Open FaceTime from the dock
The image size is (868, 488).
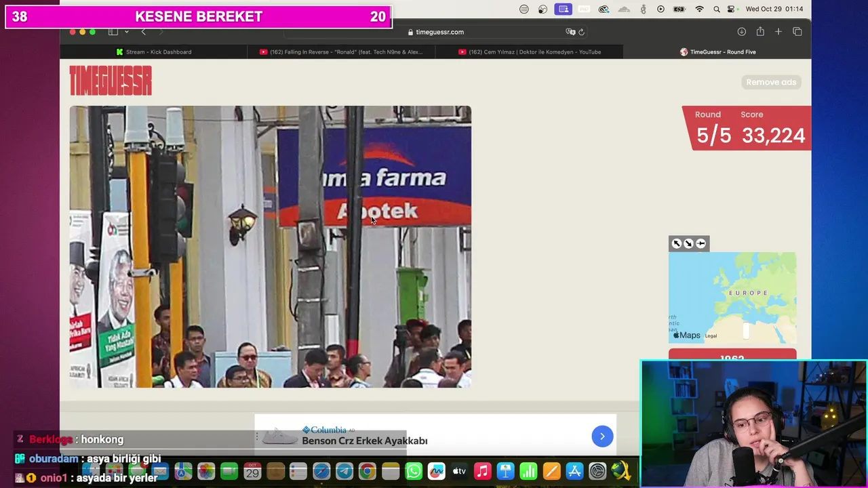click(229, 470)
